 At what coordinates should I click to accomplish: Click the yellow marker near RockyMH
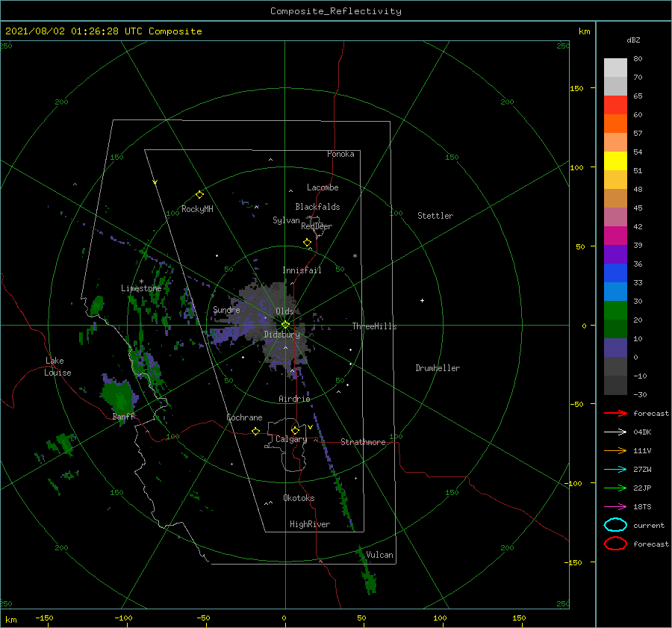199,195
